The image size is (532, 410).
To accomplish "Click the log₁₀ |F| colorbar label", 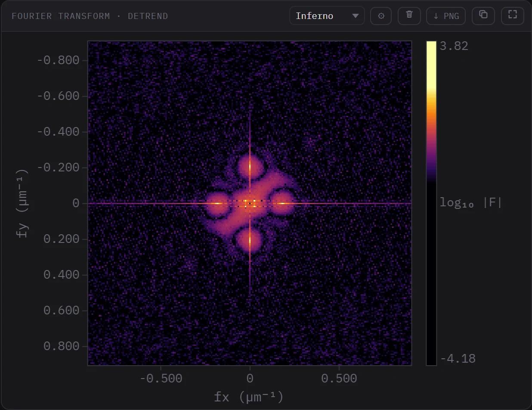I will click(x=471, y=202).
